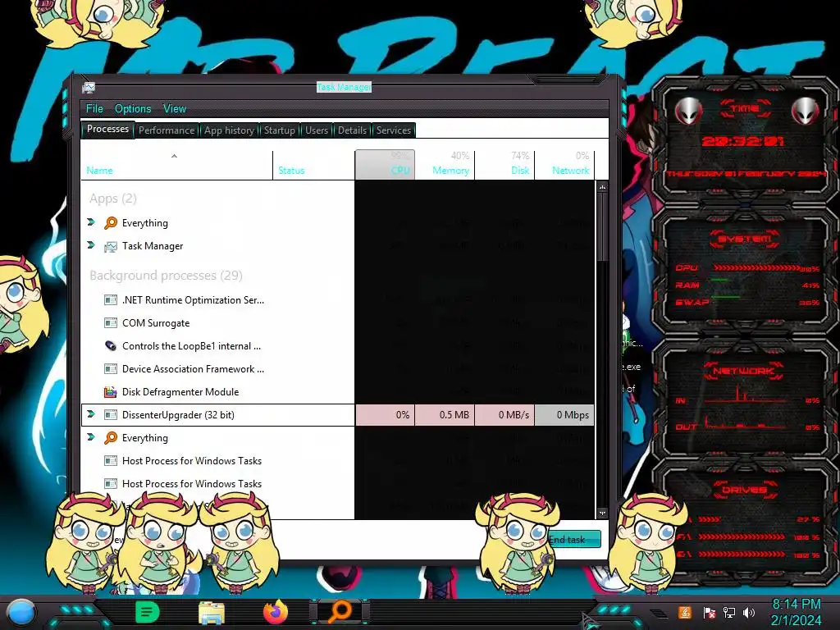Click the F:\ drive usage bar
This screenshot has height=630, width=840.
point(742,536)
